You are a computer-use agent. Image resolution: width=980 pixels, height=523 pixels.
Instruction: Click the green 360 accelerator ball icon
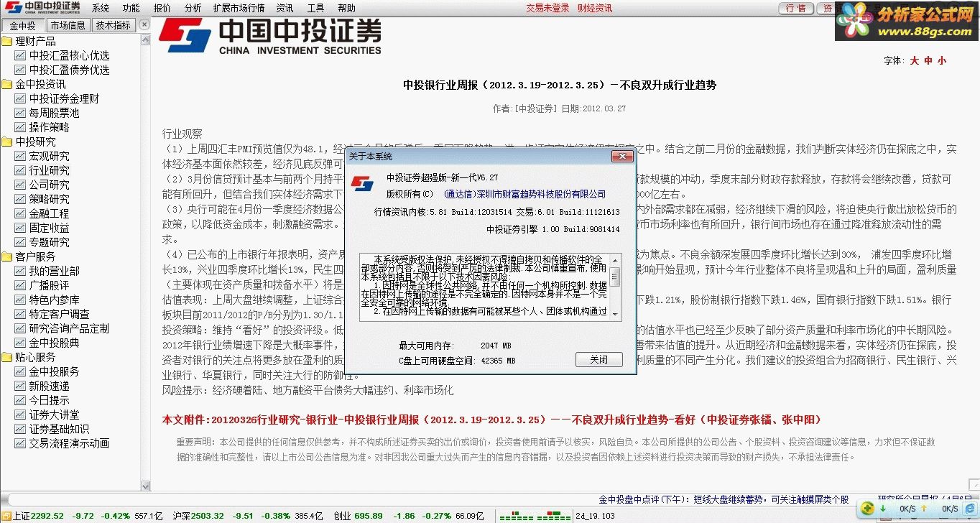click(868, 509)
